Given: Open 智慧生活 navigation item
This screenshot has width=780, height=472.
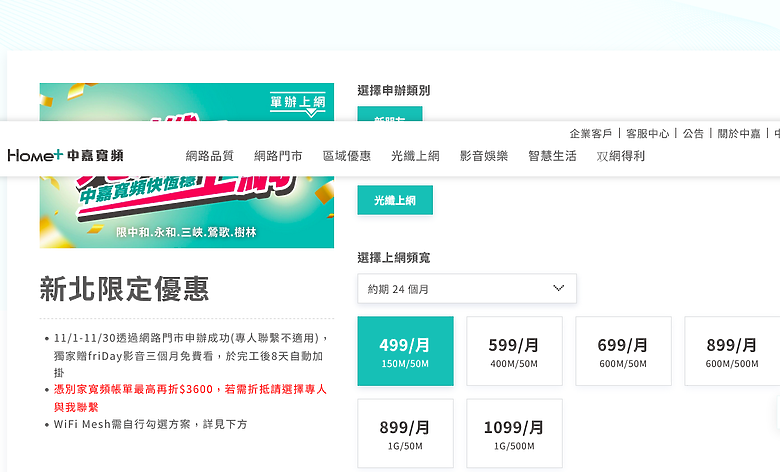Looking at the screenshot, I should pos(552,156).
